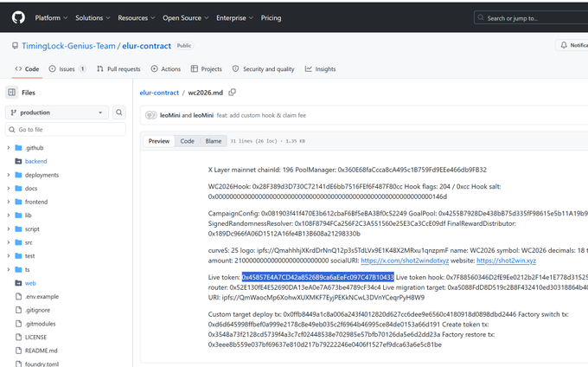Click the deployments folder icon
The height and width of the screenshot is (367, 588).
coord(18,175)
